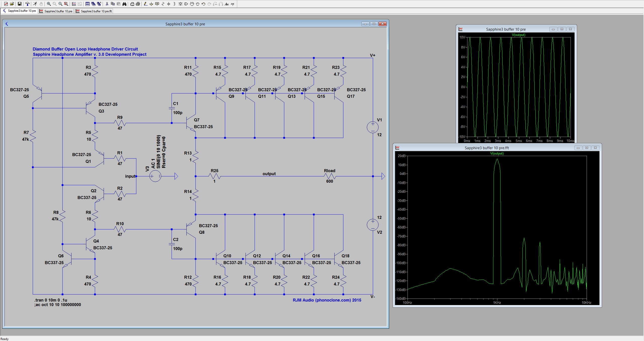
Task: Click the 'input' net label
Action: point(130,176)
